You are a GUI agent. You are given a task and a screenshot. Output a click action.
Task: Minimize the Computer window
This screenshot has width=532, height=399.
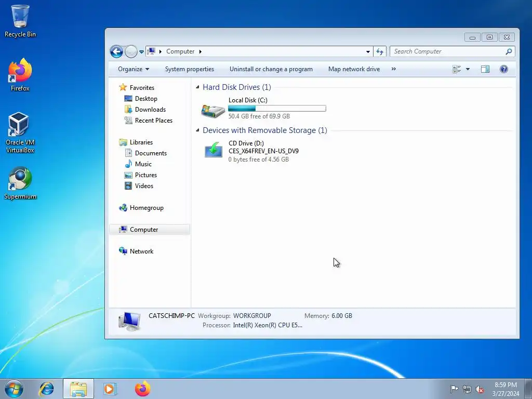point(472,37)
